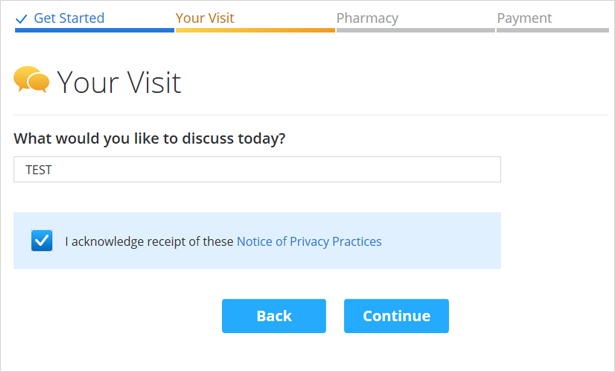The width and height of the screenshot is (615, 372).
Task: Focus the discussion topic field containing TEST
Action: point(257,170)
